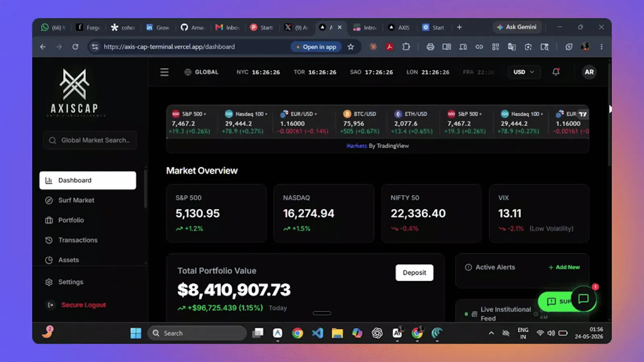The height and width of the screenshot is (362, 644).
Task: Click Secure Logout
Action: point(83,305)
